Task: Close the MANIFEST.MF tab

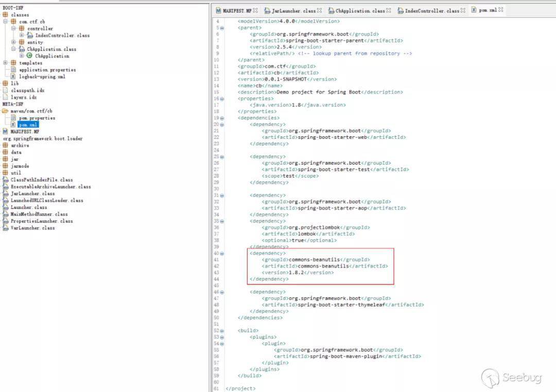Action: [x=256, y=10]
